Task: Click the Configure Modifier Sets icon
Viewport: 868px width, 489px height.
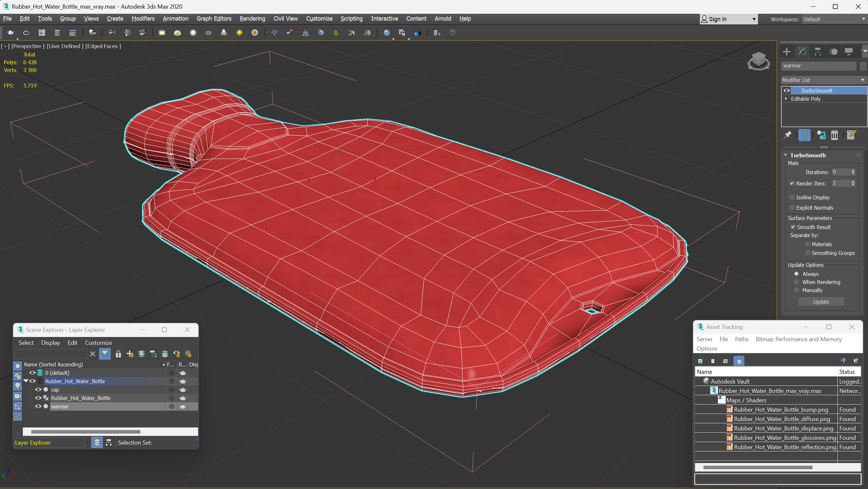Action: click(x=851, y=135)
